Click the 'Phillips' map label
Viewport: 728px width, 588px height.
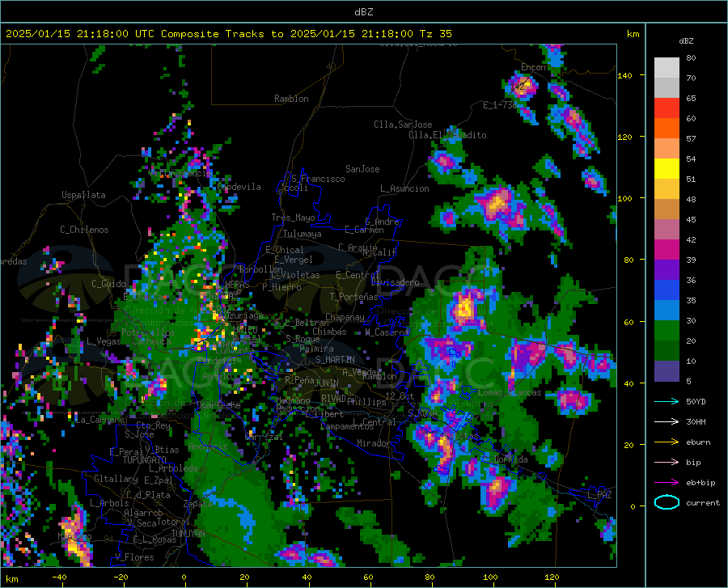coord(366,402)
